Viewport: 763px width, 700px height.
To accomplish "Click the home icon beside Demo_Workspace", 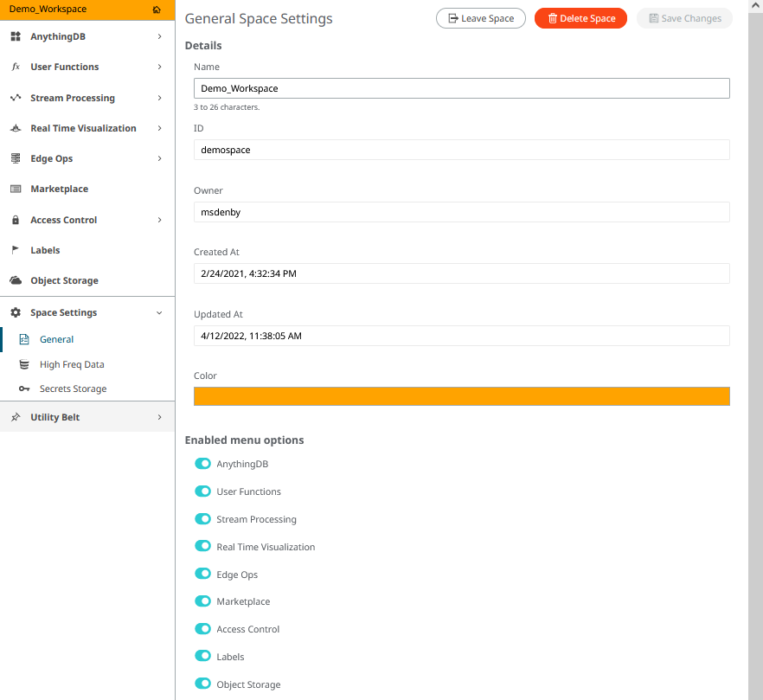I will [157, 10].
